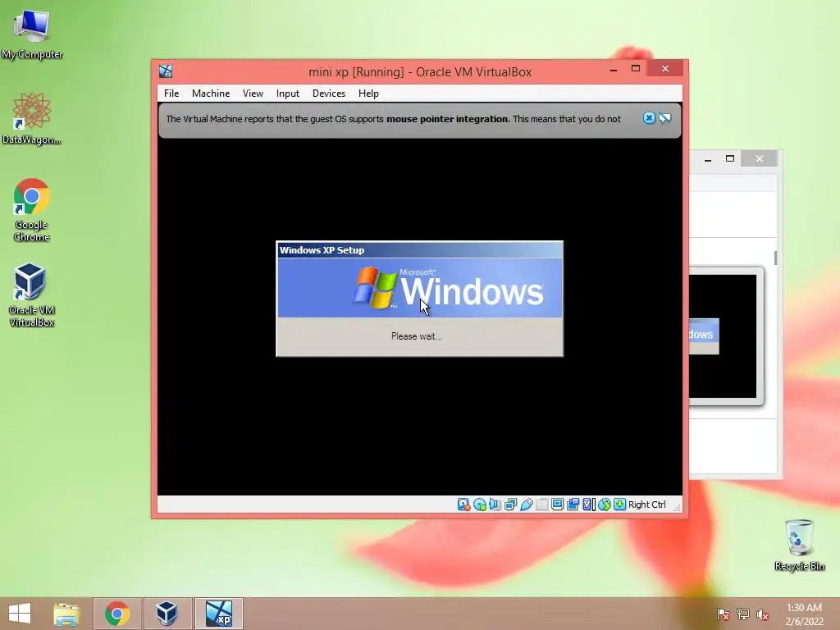
Task: Switch to the mini xp VM taskbar button
Action: point(218,614)
